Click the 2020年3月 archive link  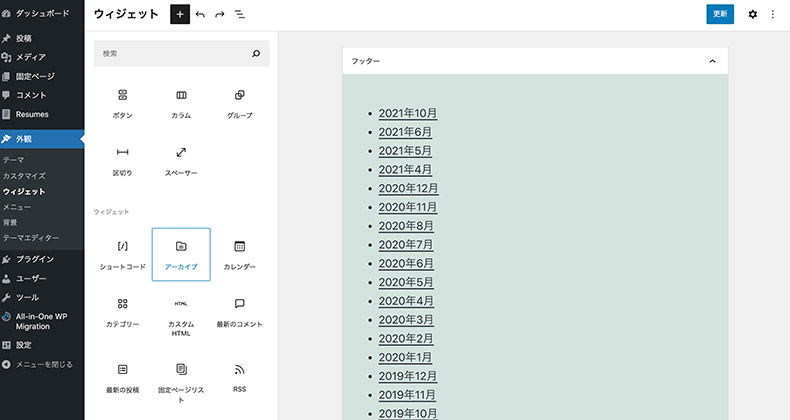406,320
